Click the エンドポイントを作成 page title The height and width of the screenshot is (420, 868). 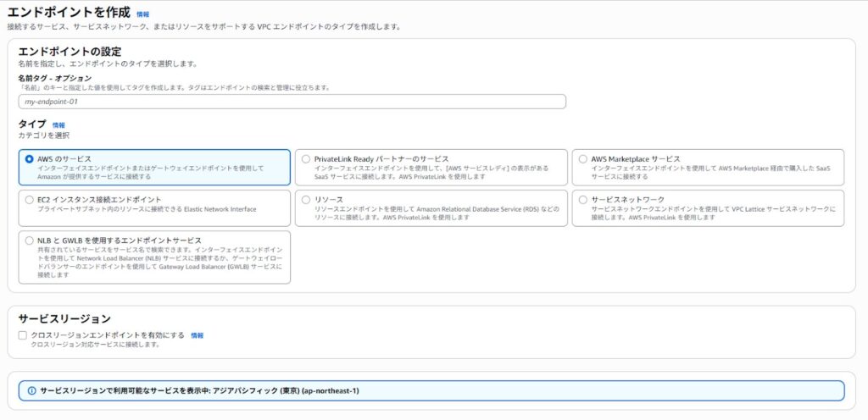tap(69, 13)
